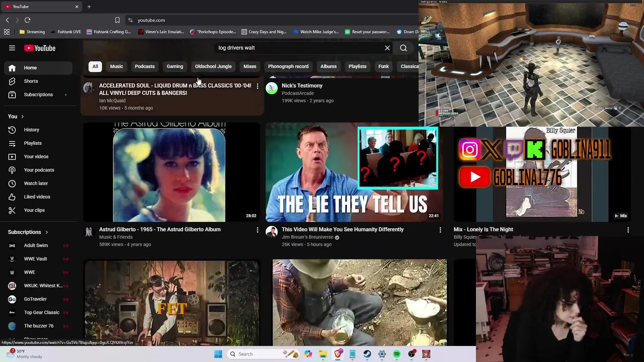644x362 pixels.
Task: Open weather widget showing 50°F
Action: click(24, 354)
